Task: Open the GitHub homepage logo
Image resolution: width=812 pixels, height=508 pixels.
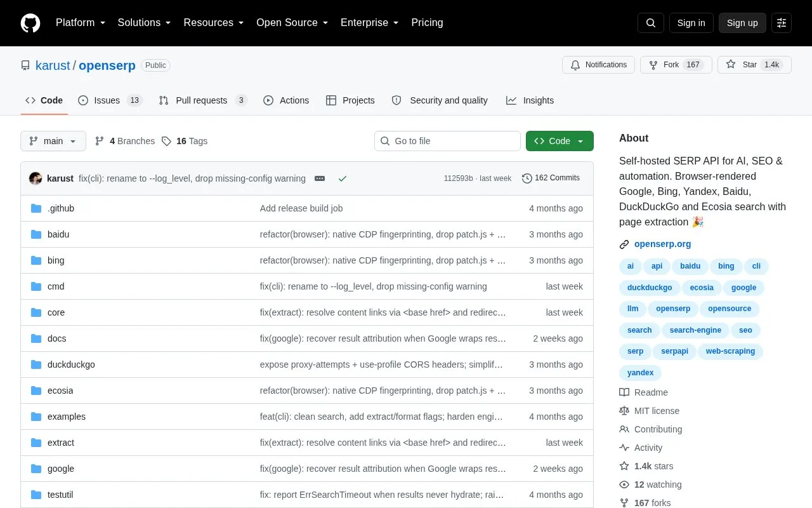Action: pos(30,23)
